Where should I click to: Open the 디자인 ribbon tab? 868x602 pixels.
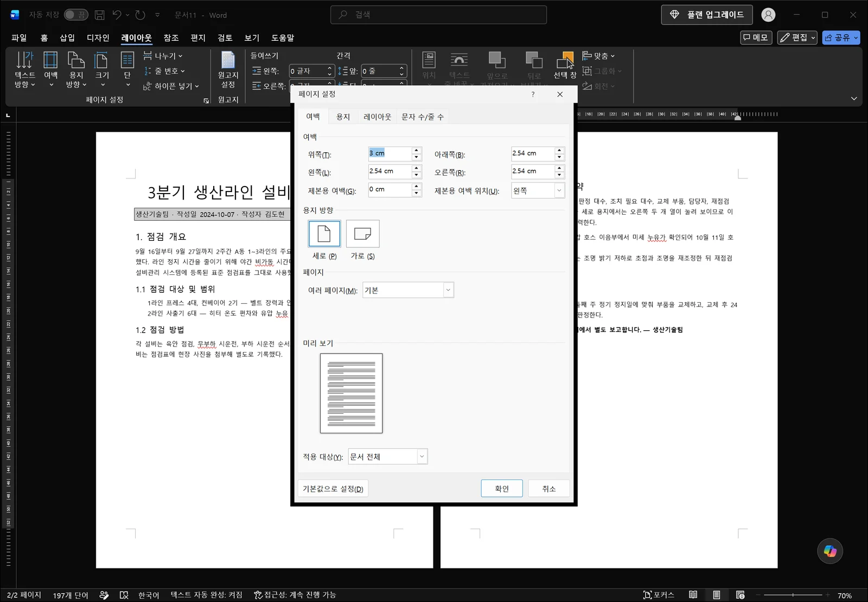pyautogui.click(x=98, y=37)
